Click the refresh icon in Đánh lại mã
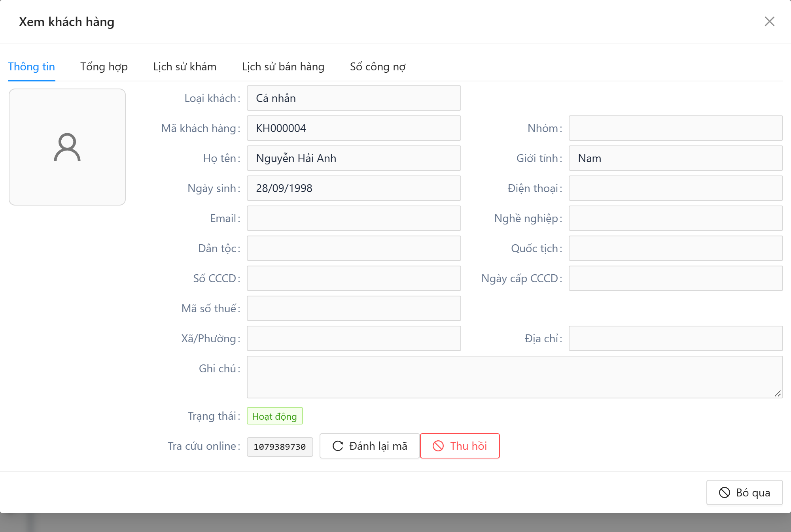 pos(338,446)
